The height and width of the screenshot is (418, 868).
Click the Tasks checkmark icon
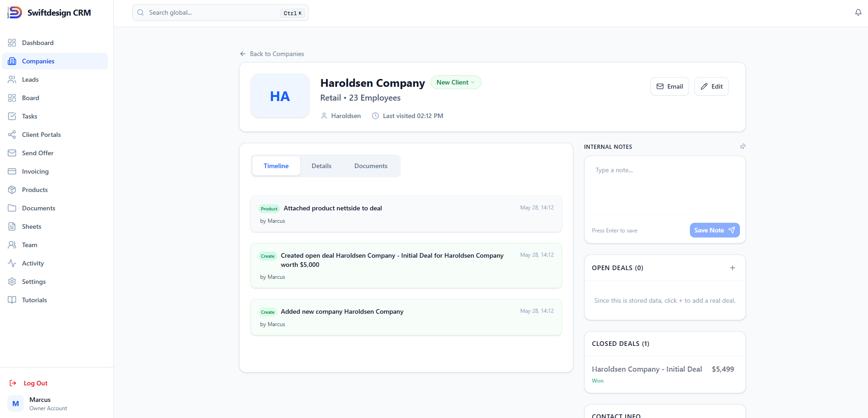12,116
